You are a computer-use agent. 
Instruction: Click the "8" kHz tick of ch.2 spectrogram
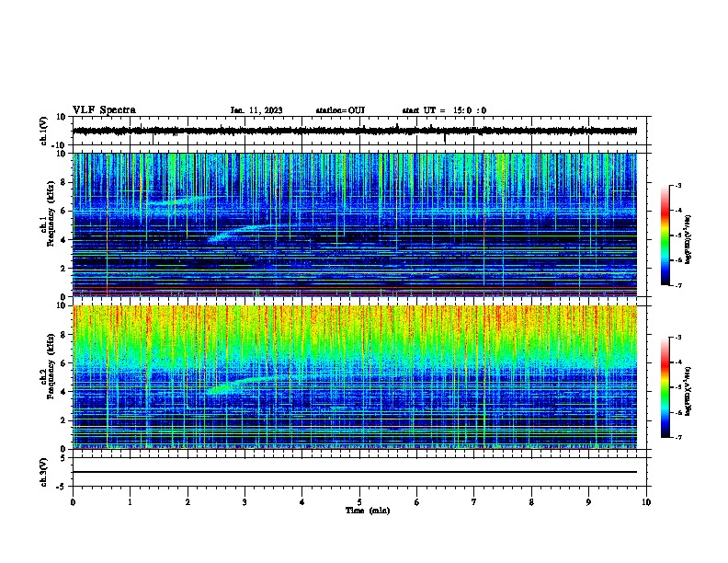[x=63, y=335]
